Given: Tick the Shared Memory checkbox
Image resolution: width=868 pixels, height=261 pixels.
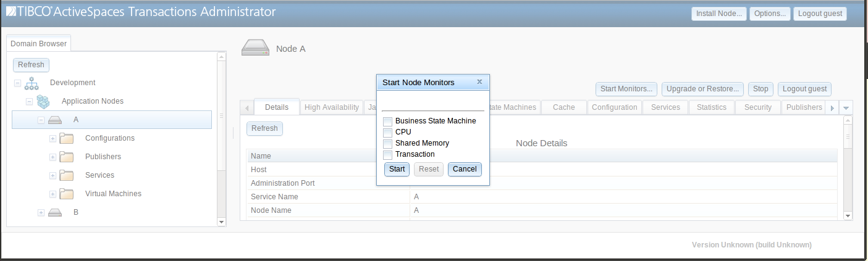Looking at the screenshot, I should tap(387, 143).
